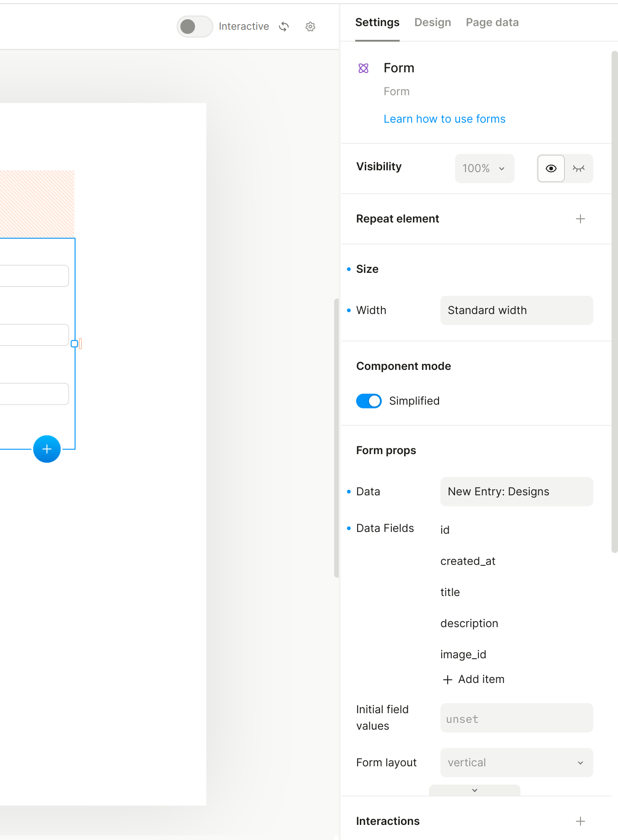Click the refresh preview icon next to Interactive
The image size is (618, 840).
coord(284,27)
